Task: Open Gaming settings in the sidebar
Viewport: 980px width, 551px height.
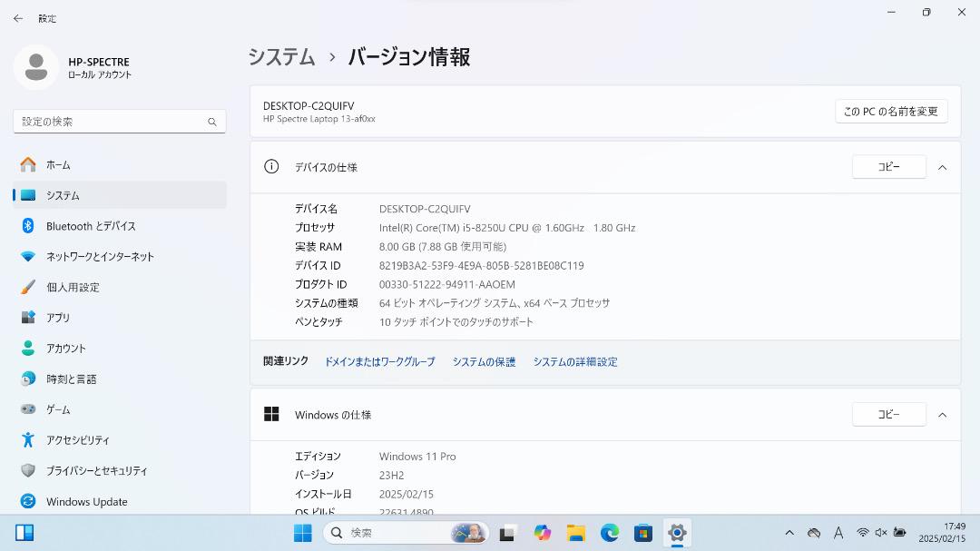Action: (120, 409)
